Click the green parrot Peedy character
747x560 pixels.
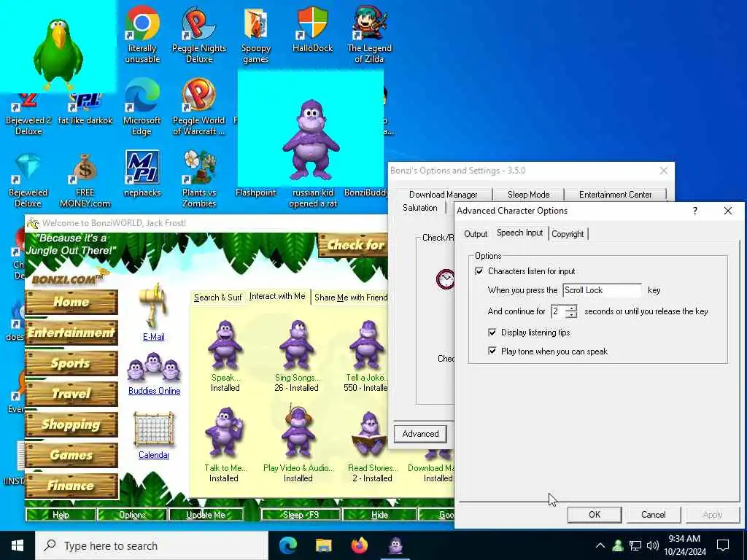(58, 53)
